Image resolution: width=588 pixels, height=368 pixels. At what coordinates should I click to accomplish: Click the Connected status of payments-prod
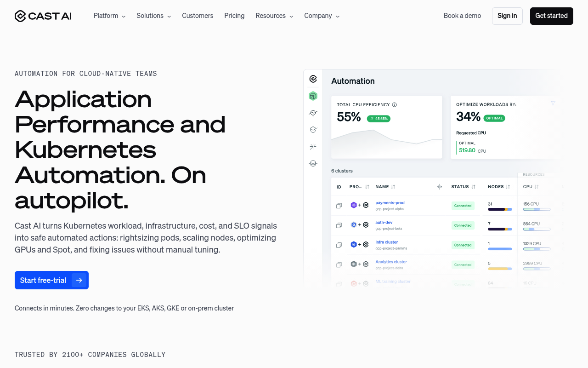[x=463, y=206]
